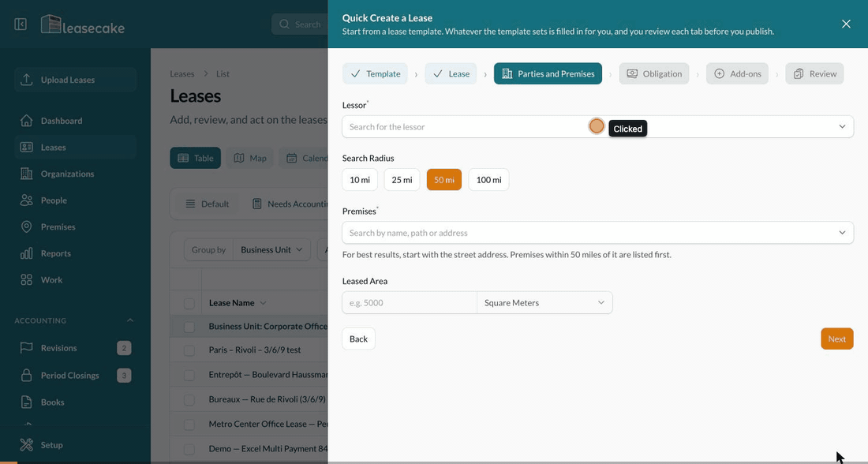Click the Obligation step icon
The height and width of the screenshot is (464, 868).
[x=631, y=73]
